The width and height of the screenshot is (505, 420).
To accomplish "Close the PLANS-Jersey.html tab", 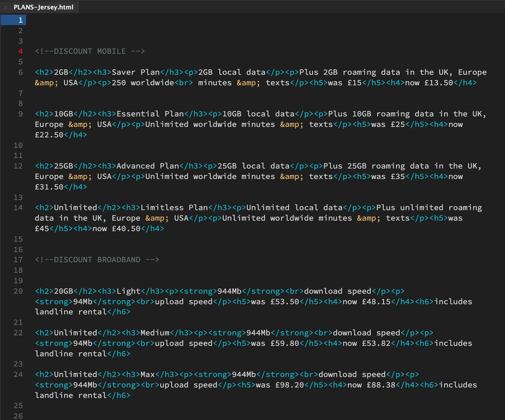I will tap(6, 7).
